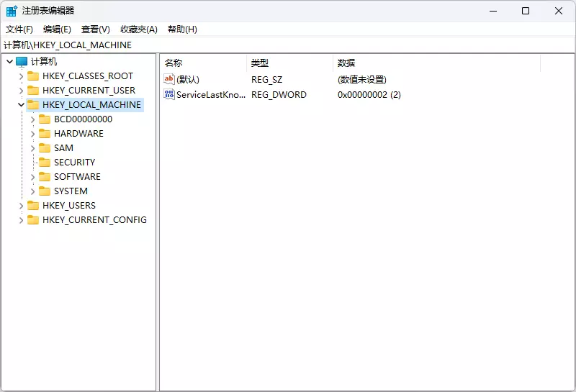Expand the HKEY_CURRENT_USER tree node
Image resolution: width=576 pixels, height=392 pixels.
(21, 91)
